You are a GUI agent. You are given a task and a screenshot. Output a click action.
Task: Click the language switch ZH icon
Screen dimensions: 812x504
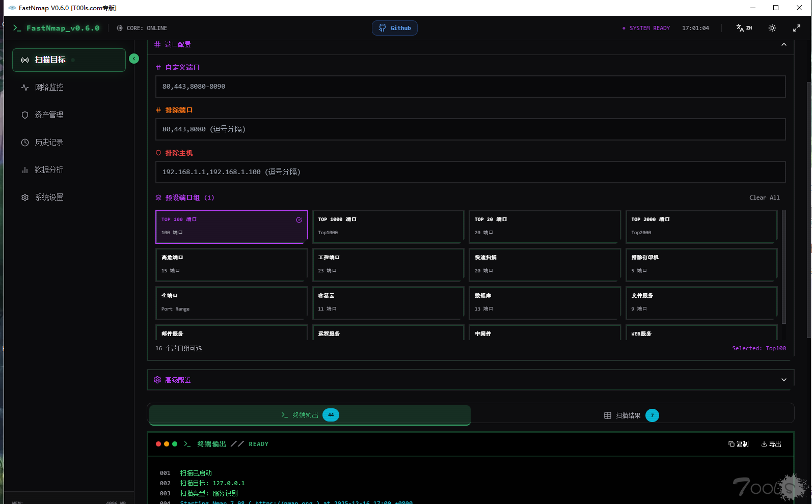(x=744, y=28)
